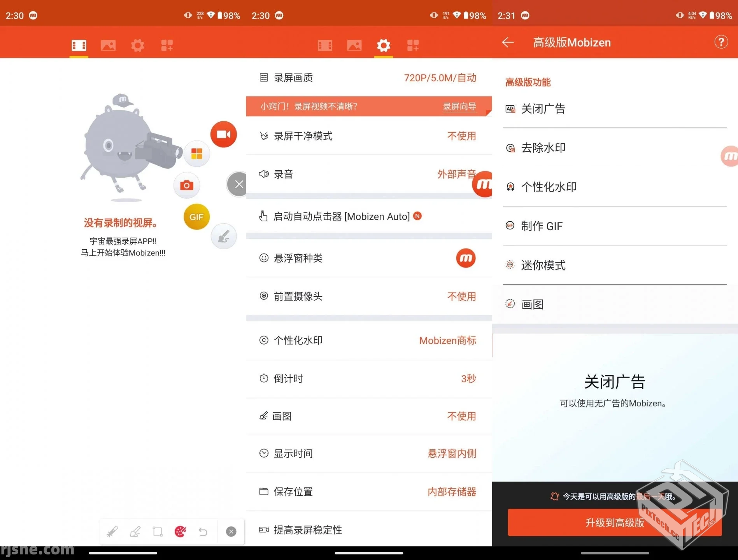Open GIF recording from the floating menu
Viewport: 738px width, 560px height.
(x=196, y=217)
